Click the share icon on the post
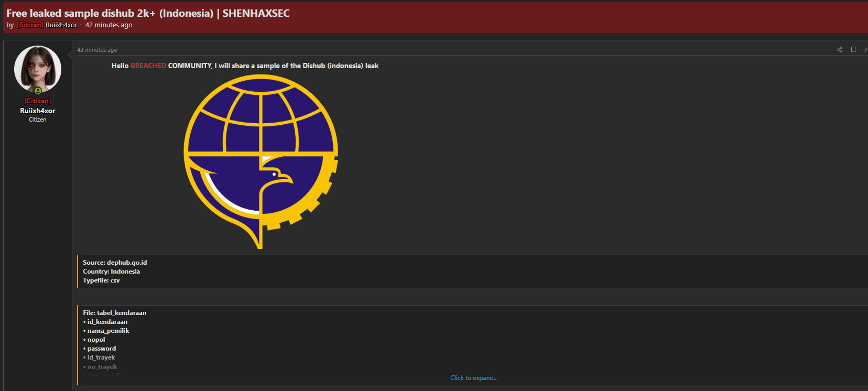The width and height of the screenshot is (868, 391). pos(839,50)
